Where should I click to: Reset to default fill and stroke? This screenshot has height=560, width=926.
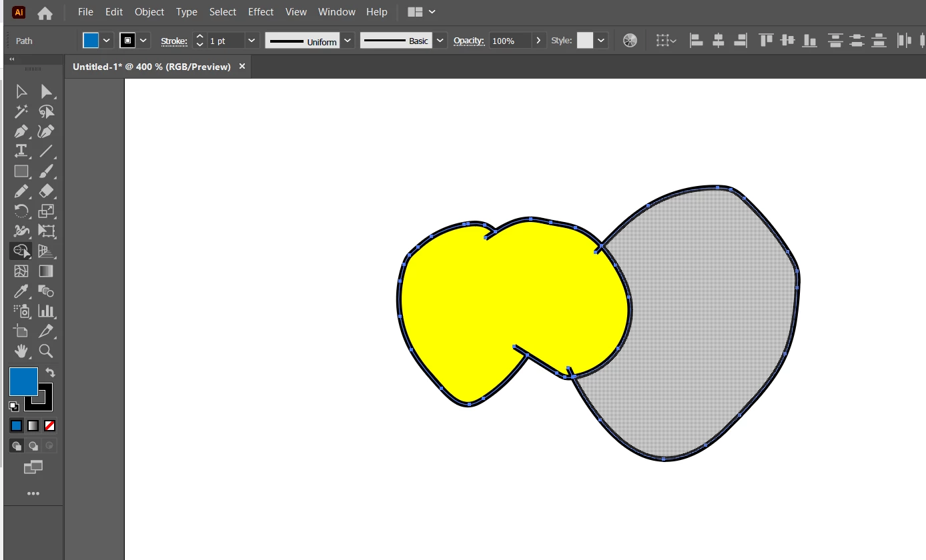click(x=14, y=406)
